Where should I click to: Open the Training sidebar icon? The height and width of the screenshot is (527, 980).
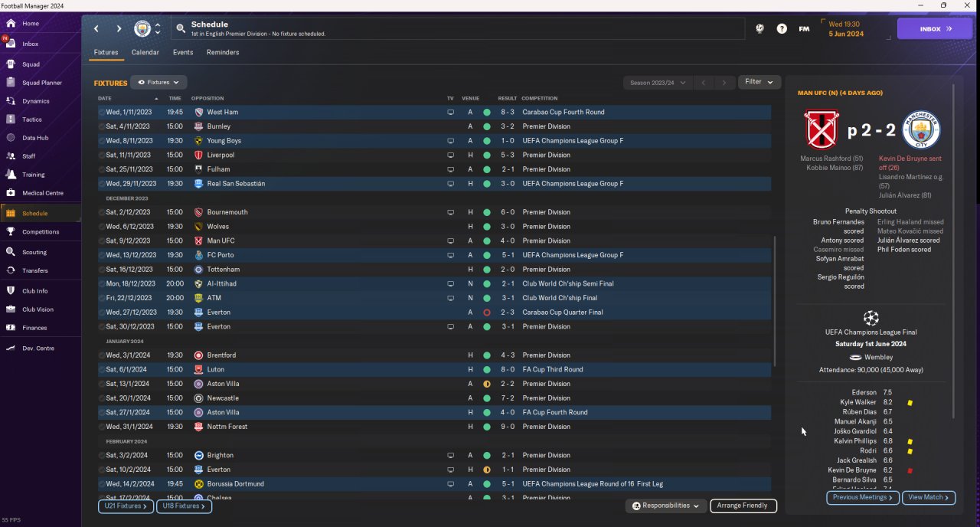pyautogui.click(x=11, y=175)
